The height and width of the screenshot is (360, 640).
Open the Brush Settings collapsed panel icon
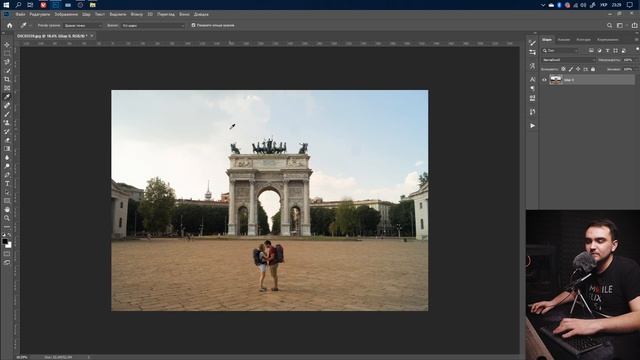532,43
